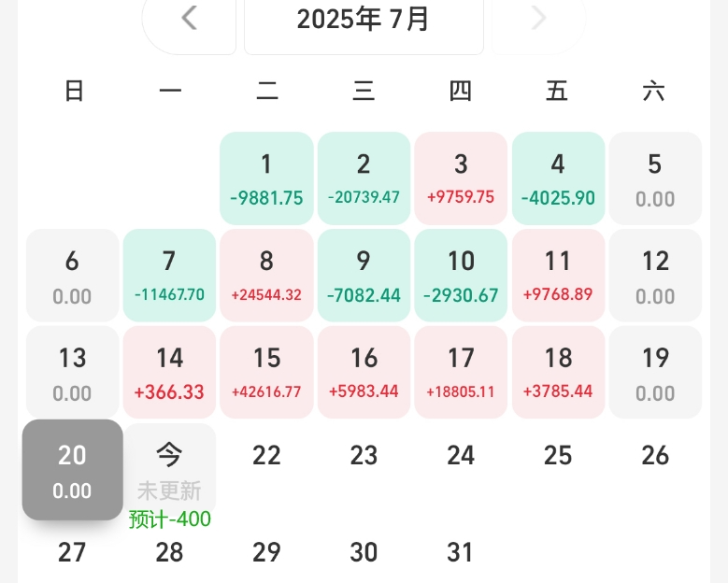
Task: Select July 16 showing +5983.44
Action: click(364, 372)
